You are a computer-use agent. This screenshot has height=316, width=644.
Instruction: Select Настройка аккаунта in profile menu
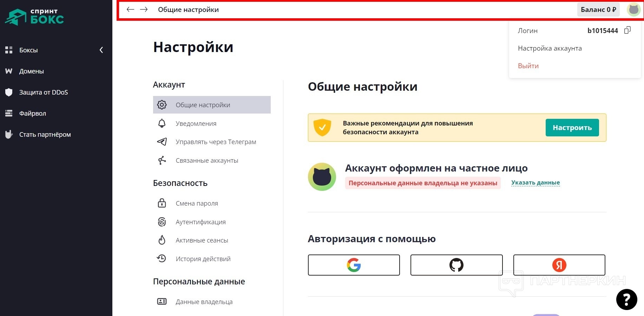pos(550,48)
